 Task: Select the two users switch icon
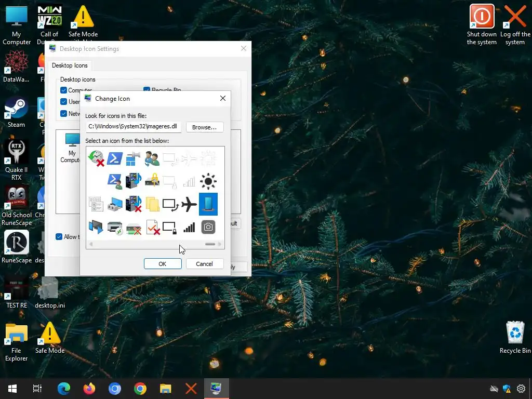152,158
